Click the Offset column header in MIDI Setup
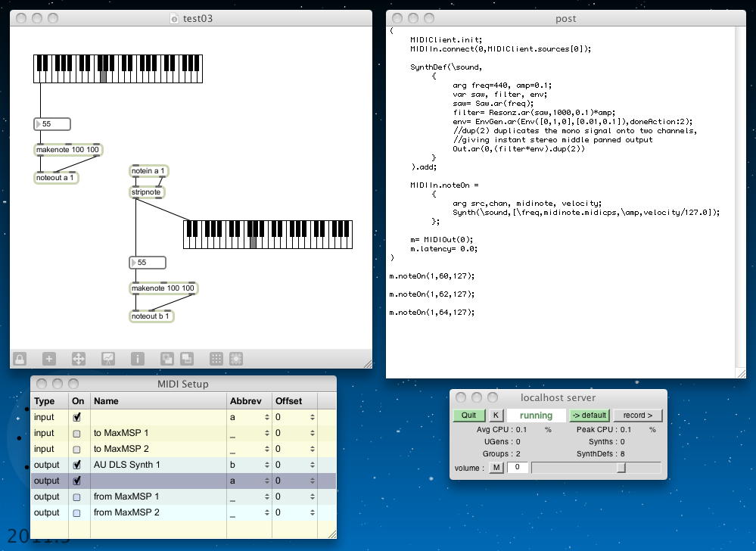756x551 pixels. click(x=294, y=401)
